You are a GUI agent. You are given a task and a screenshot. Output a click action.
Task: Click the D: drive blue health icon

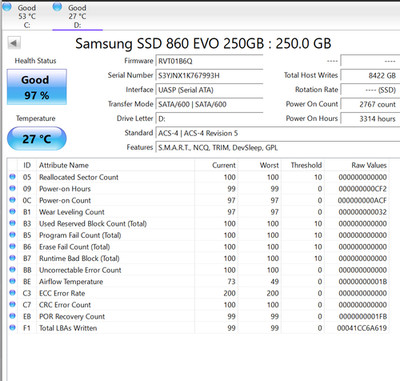tap(57, 6)
